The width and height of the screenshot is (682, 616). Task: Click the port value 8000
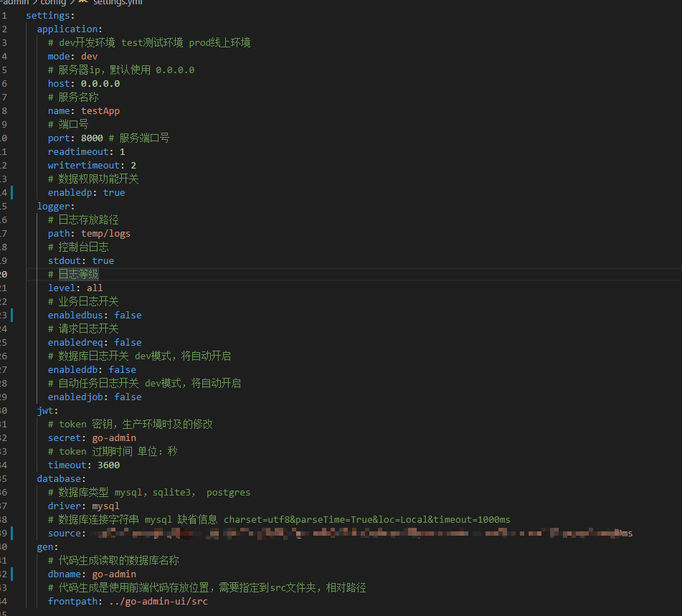(x=92, y=138)
